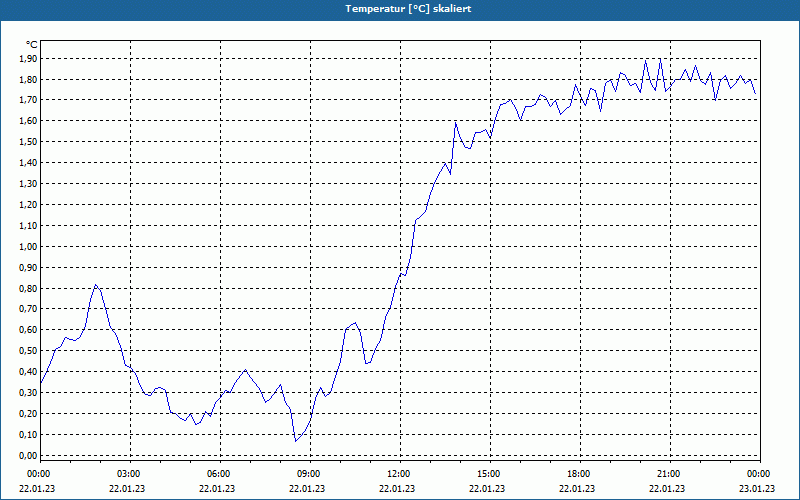Screen dimensions: 800x500
Task: Click the "15:00" time axis label
Action: pyautogui.click(x=489, y=474)
